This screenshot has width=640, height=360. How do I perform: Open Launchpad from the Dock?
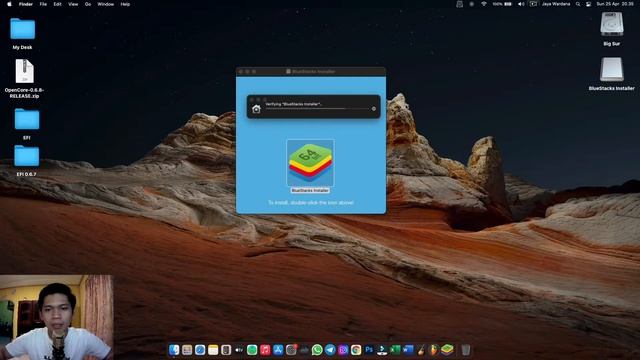tap(187, 350)
